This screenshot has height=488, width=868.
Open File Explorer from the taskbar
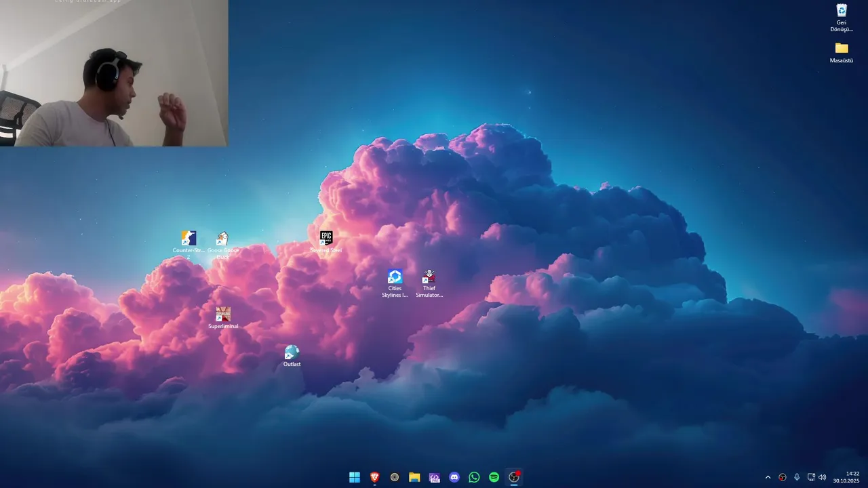click(x=414, y=477)
